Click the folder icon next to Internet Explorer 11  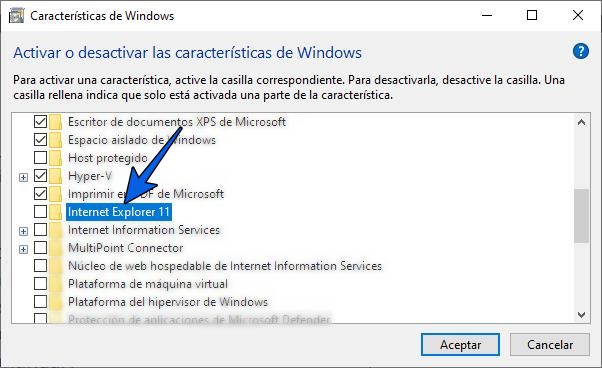pyautogui.click(x=56, y=212)
